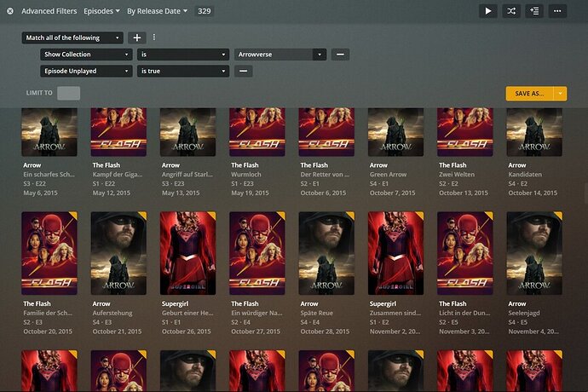Click episode title 'Kandidaten'
This screenshot has width=588, height=392.
point(524,175)
